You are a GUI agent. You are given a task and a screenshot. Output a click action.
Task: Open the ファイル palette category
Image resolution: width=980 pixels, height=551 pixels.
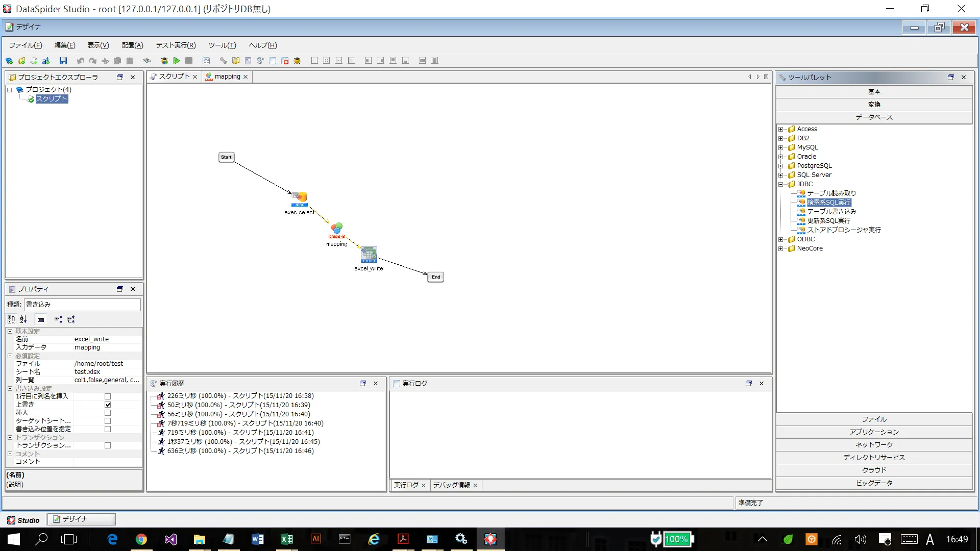[x=874, y=419]
